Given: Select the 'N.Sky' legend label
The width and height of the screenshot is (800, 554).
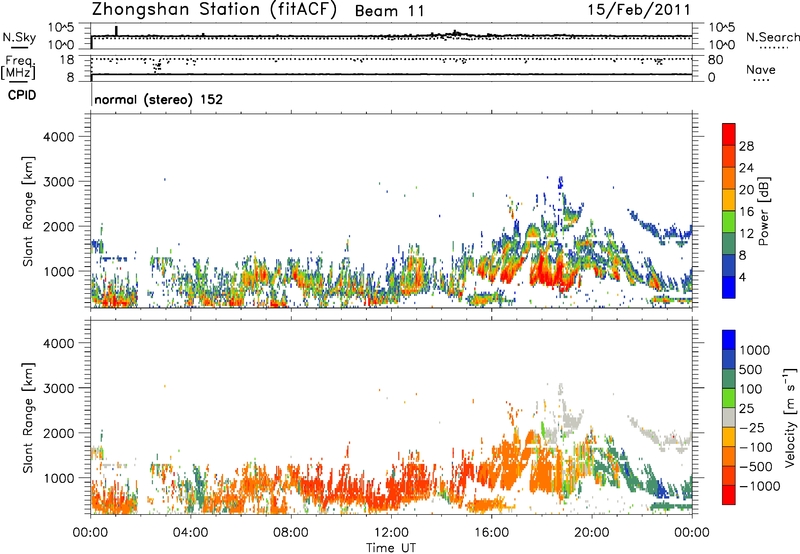Looking at the screenshot, I should pyautogui.click(x=19, y=37).
